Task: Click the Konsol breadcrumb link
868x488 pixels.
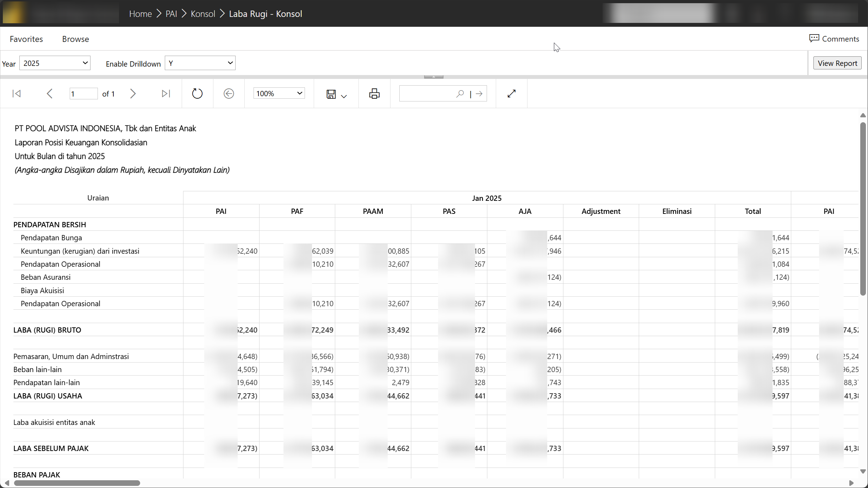Action: 203,14
